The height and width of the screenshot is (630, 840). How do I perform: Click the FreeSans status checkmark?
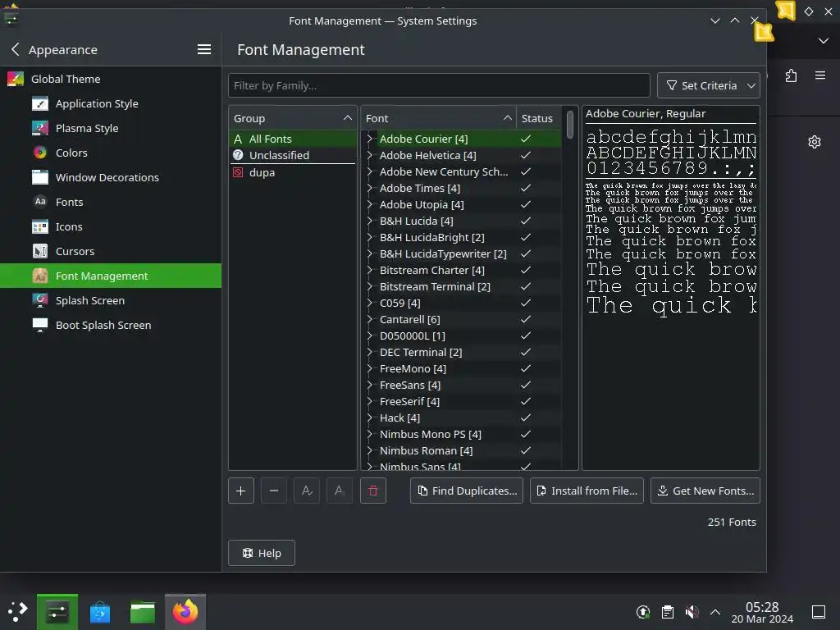click(x=526, y=386)
